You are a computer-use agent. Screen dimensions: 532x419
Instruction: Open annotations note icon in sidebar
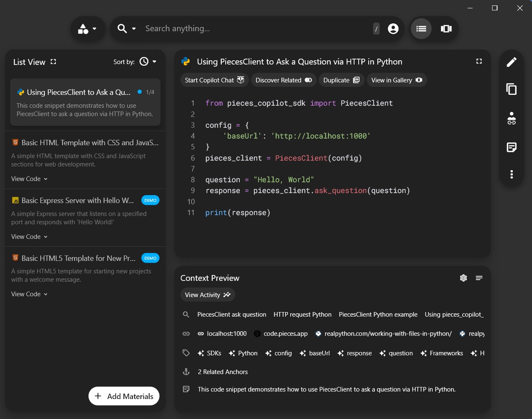(512, 147)
